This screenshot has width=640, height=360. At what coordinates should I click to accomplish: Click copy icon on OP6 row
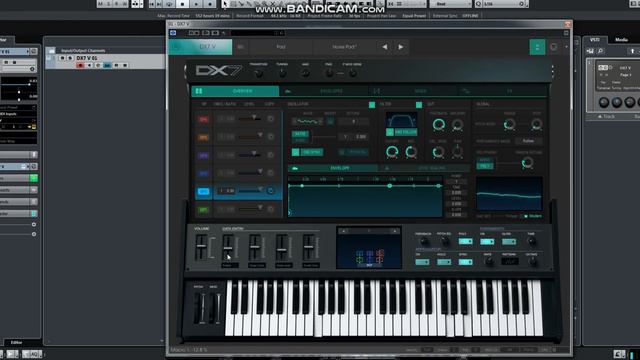271,209
